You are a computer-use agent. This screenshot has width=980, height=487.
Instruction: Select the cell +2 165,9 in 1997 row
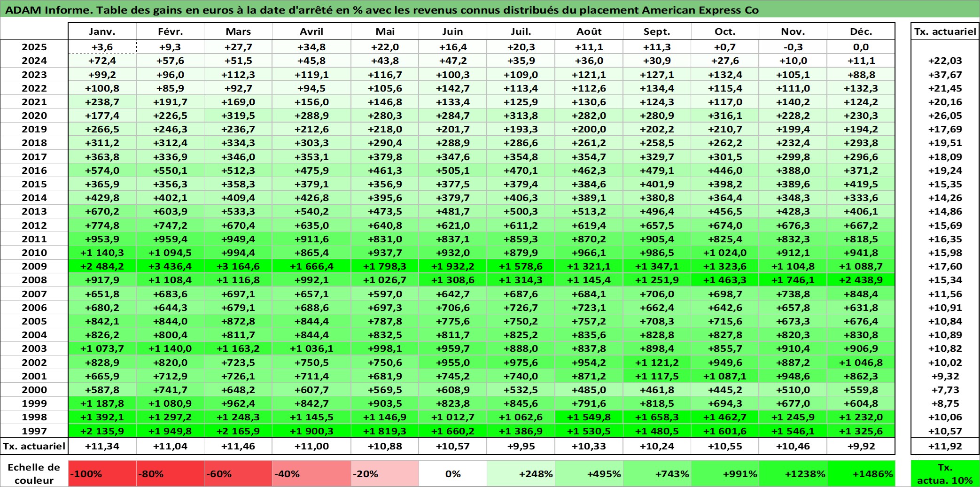[238, 431]
